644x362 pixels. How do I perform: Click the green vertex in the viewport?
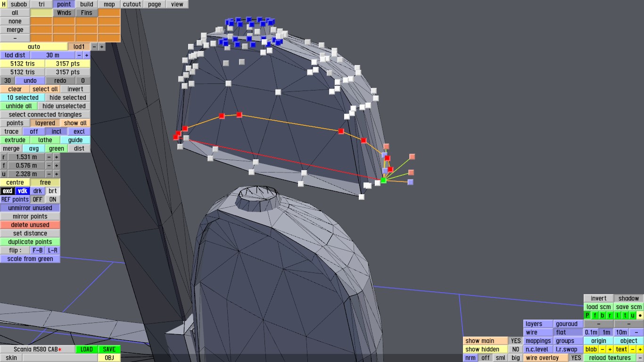[383, 180]
